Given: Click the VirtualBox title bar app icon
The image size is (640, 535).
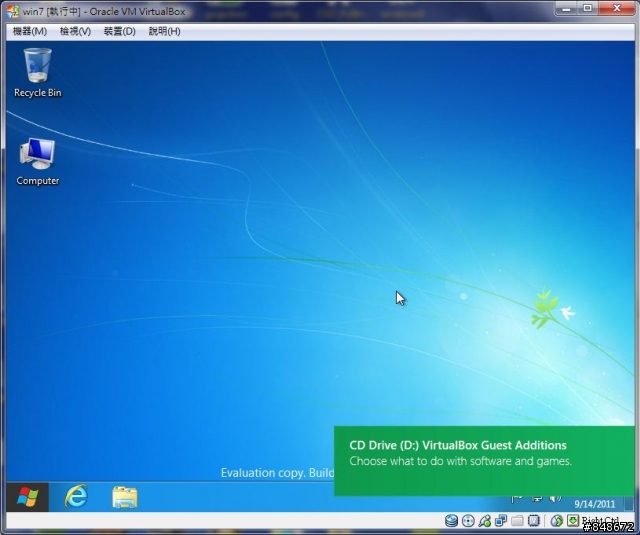Looking at the screenshot, I should [x=12, y=11].
